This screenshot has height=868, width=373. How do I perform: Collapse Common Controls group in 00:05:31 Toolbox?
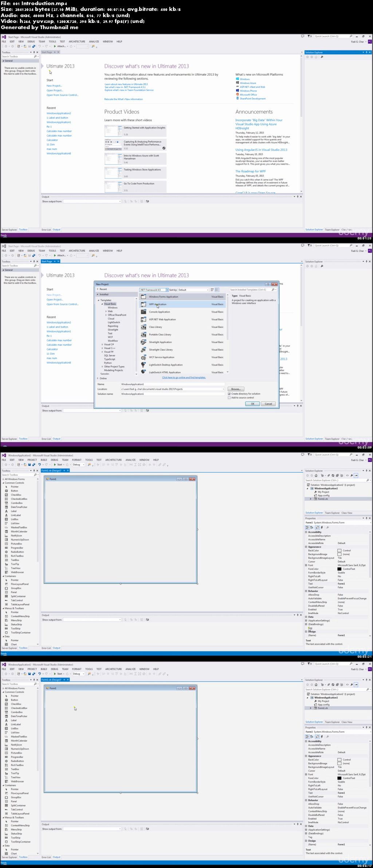point(3,483)
